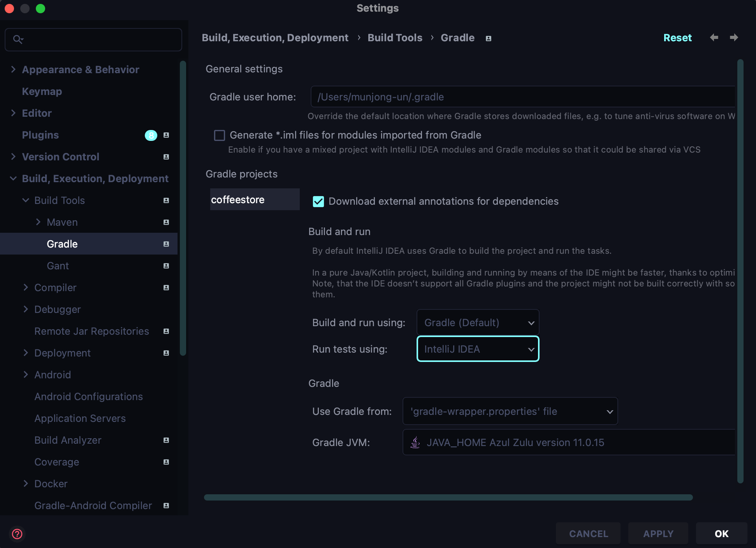The image size is (756, 548).
Task: Click the Plugins update count badge
Action: click(x=151, y=135)
